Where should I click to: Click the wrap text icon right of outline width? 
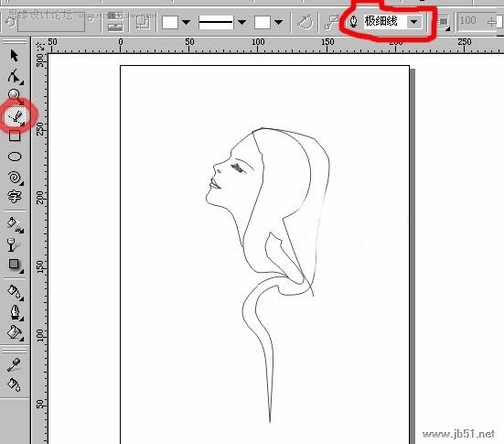[x=444, y=23]
